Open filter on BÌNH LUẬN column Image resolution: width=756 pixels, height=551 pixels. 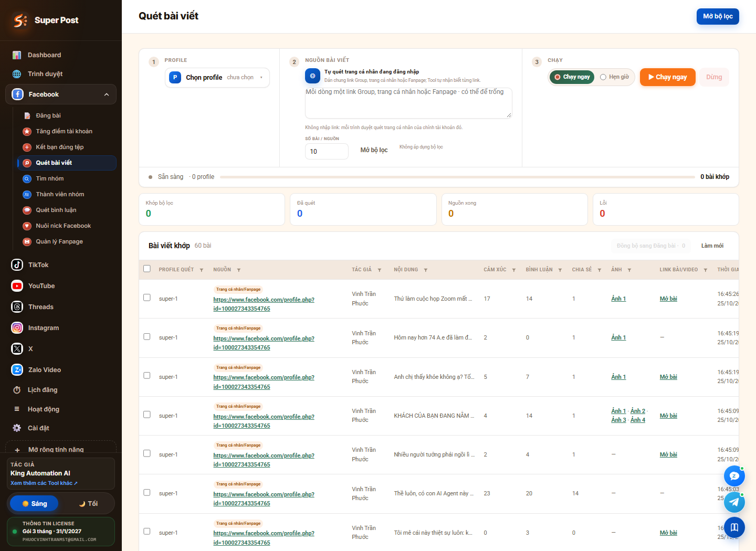pyautogui.click(x=560, y=270)
